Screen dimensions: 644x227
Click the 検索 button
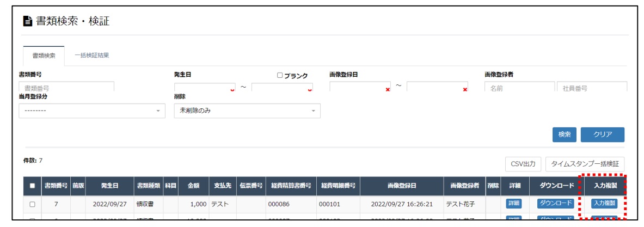565,134
